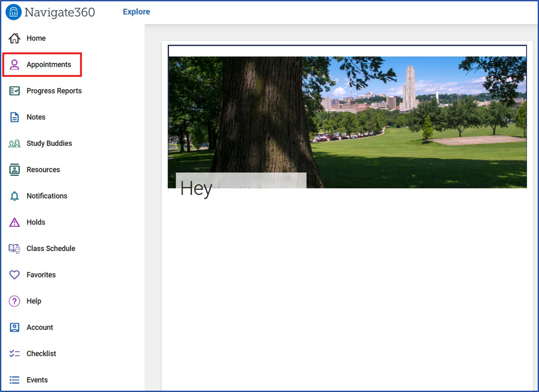
Task: Open the Explore tab
Action: [x=137, y=12]
